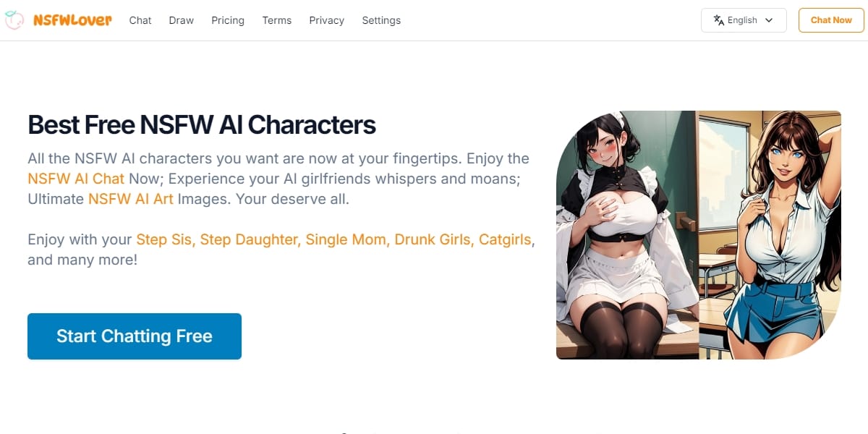
Task: Follow the NSFW AI Chat link
Action: point(76,178)
